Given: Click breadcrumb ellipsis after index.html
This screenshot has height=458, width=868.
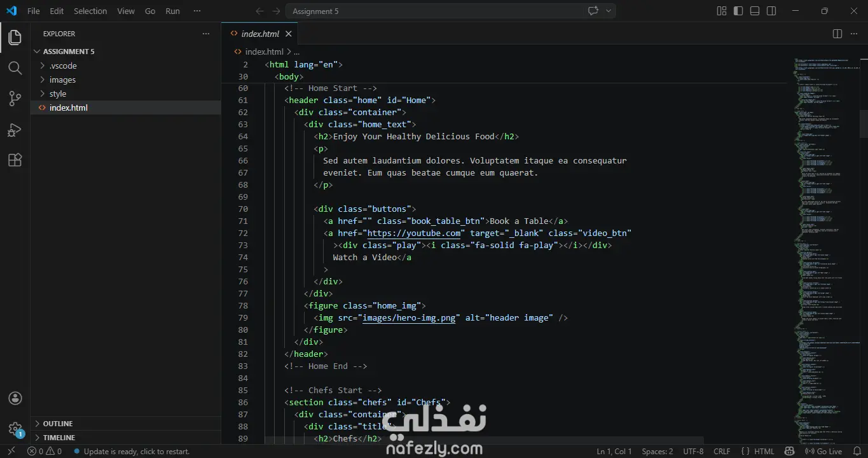Looking at the screenshot, I should pos(296,52).
